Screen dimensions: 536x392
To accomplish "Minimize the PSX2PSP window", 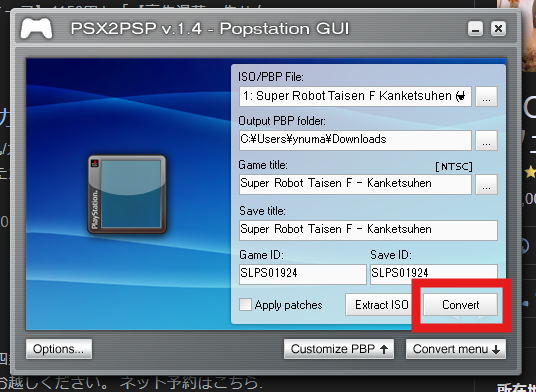I will pyautogui.click(x=475, y=29).
